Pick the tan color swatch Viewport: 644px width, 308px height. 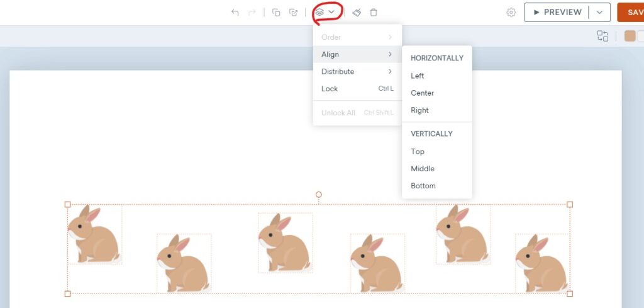pos(630,36)
